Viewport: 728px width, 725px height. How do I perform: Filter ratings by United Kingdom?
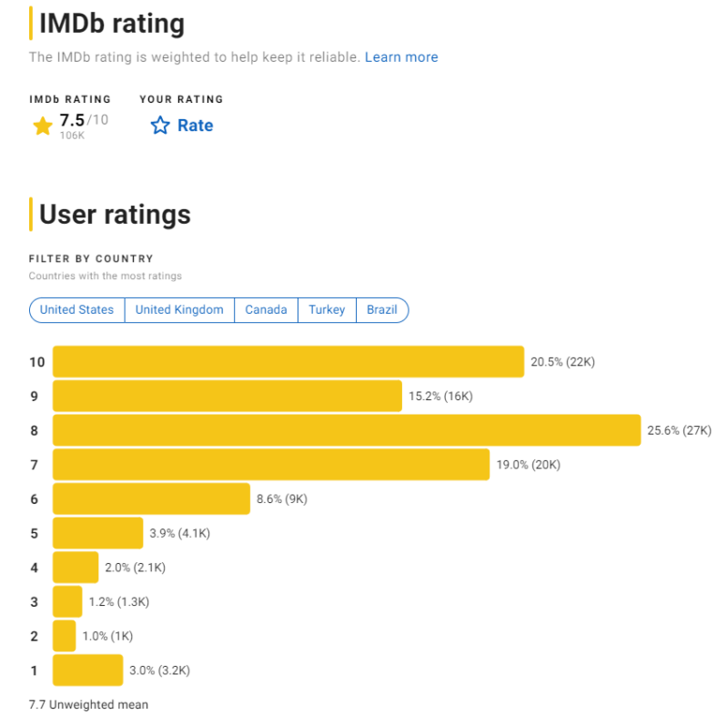179,310
